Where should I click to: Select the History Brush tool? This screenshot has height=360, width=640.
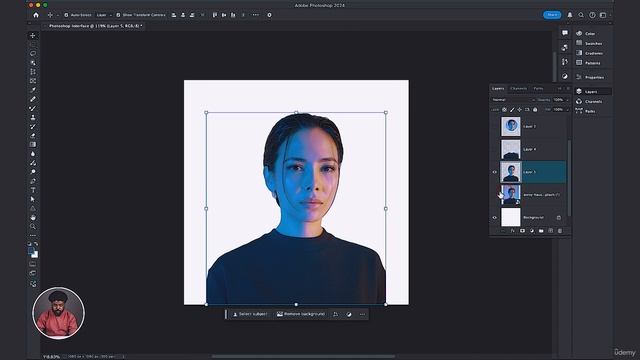[33, 127]
